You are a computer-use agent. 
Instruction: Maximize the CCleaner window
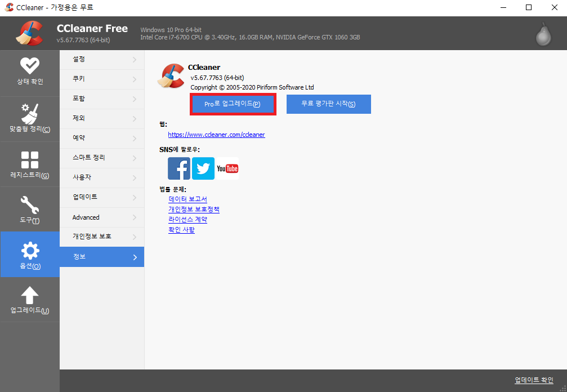tap(529, 7)
